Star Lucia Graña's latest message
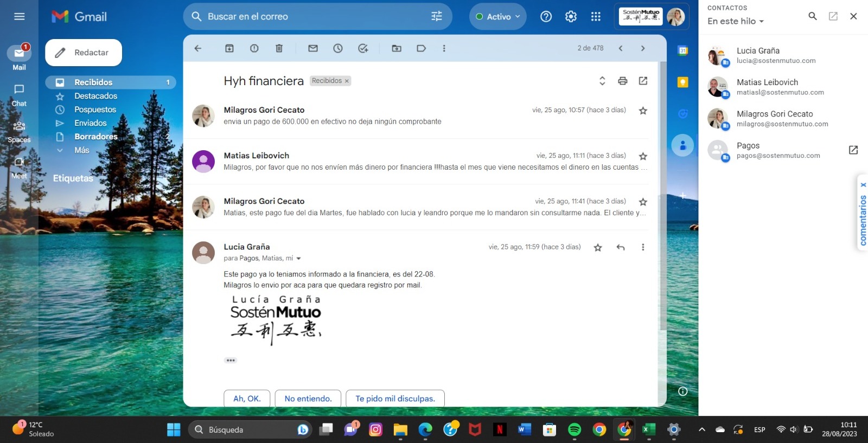868x443 pixels. point(598,247)
